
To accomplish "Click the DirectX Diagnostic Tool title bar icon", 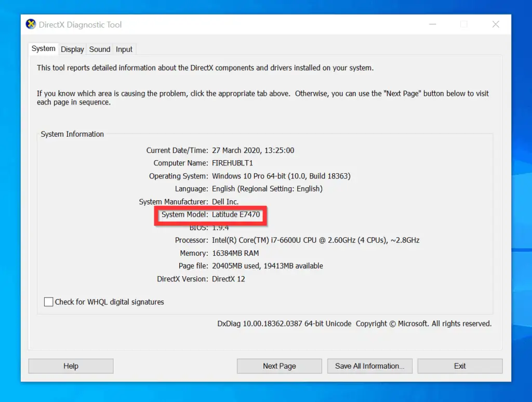I will coord(31,24).
